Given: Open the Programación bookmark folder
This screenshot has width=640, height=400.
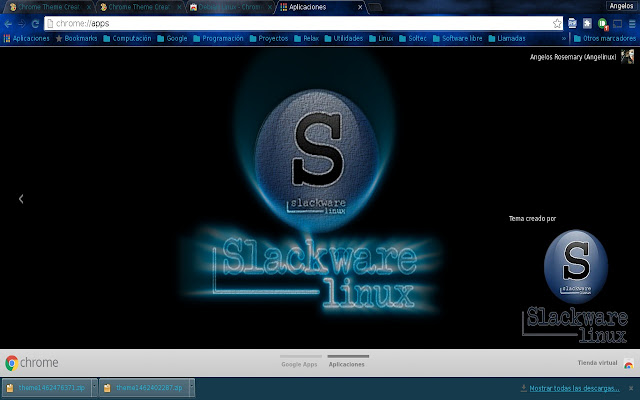Looking at the screenshot, I should (x=218, y=38).
